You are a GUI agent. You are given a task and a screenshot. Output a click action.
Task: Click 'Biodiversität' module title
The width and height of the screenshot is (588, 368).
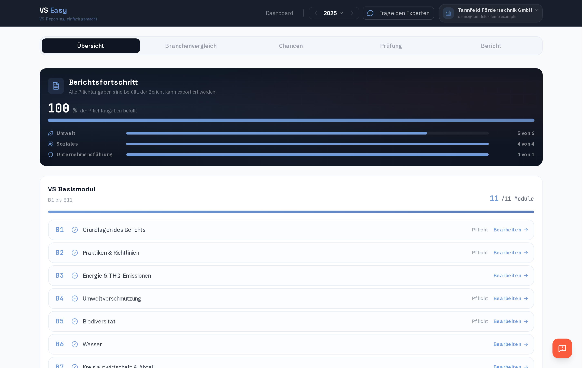pos(99,321)
